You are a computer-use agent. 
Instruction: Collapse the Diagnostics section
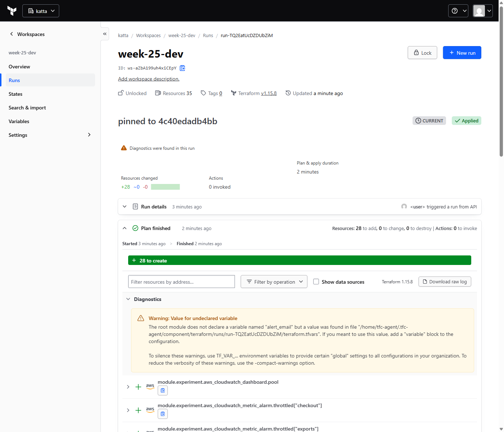pyautogui.click(x=128, y=299)
